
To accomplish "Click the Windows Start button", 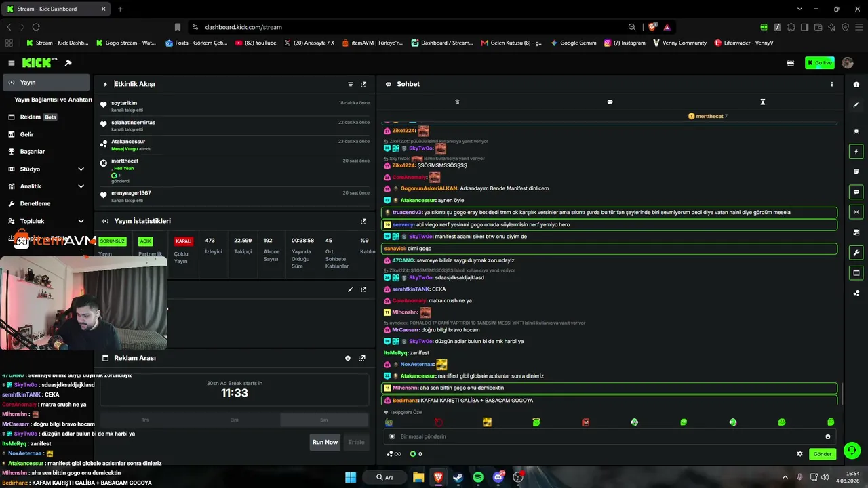I will pyautogui.click(x=351, y=477).
